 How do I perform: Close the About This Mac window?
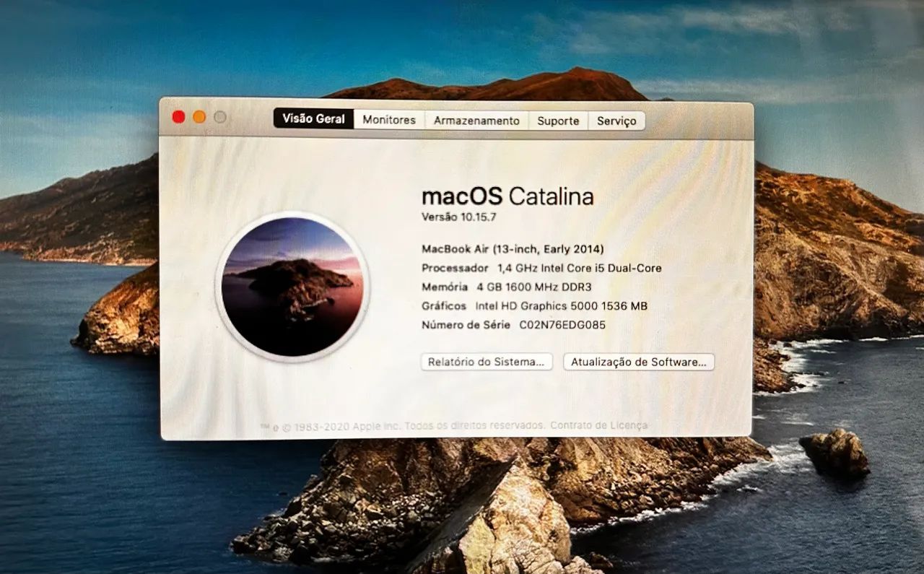(x=178, y=117)
